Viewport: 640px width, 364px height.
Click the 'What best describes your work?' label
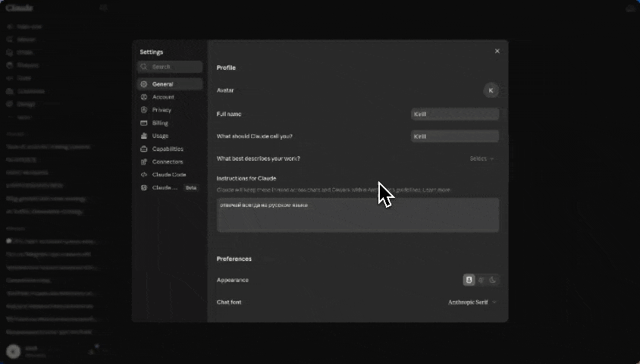pos(258,158)
